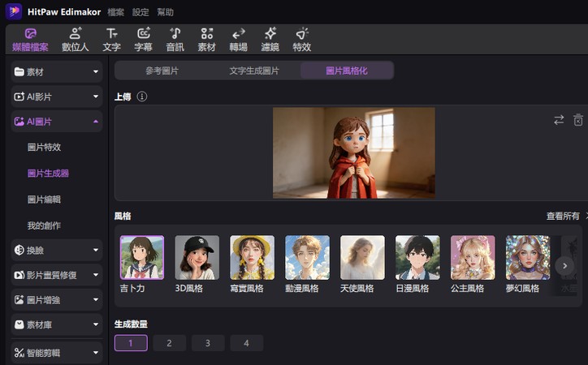Open the 音訊 audio panel
Viewport: 588px width, 365px height.
click(x=175, y=39)
